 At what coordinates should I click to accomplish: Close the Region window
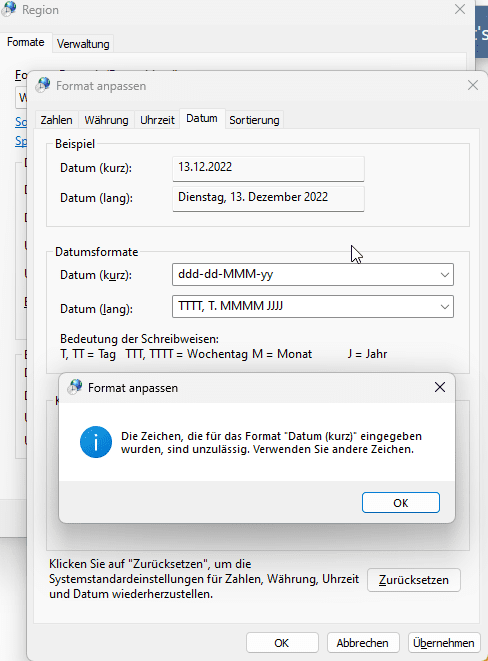[x=460, y=9]
